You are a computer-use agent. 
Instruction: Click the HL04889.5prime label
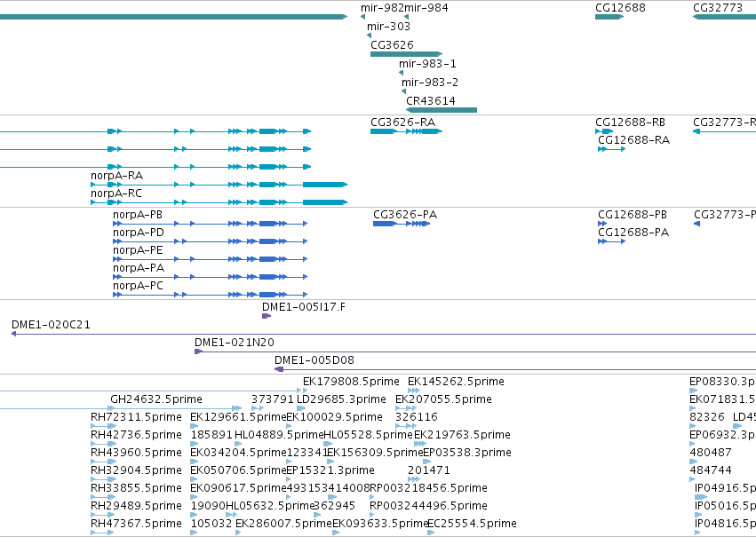pyautogui.click(x=279, y=436)
